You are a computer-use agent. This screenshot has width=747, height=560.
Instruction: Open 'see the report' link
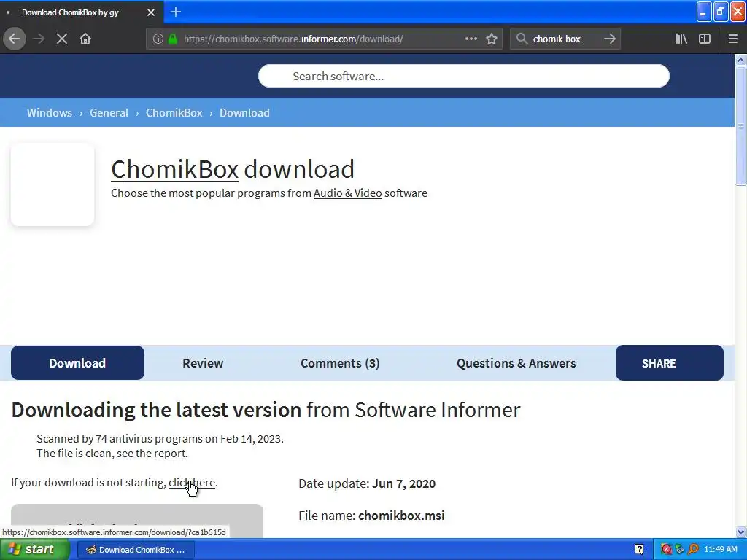(x=151, y=454)
